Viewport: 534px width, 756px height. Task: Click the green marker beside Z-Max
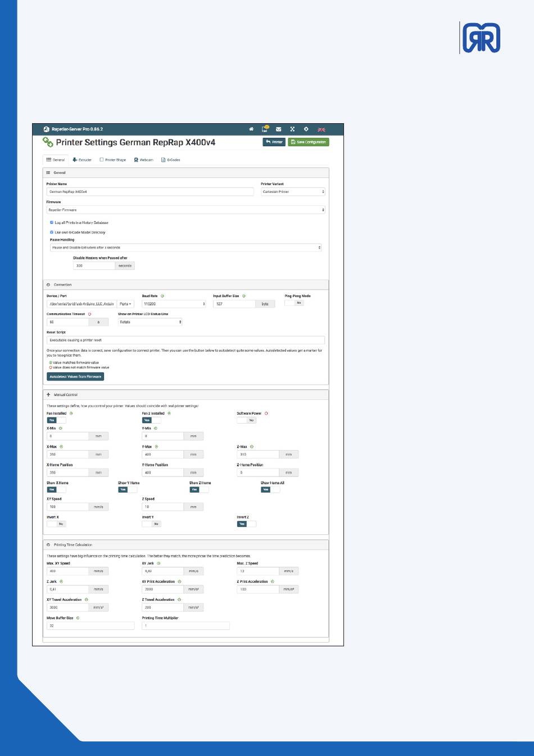coord(252,447)
